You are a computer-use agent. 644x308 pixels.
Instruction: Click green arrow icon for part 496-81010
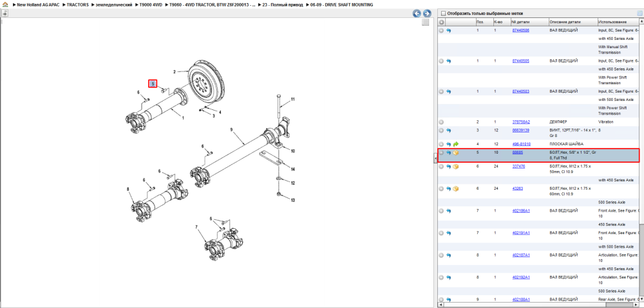(x=456, y=145)
